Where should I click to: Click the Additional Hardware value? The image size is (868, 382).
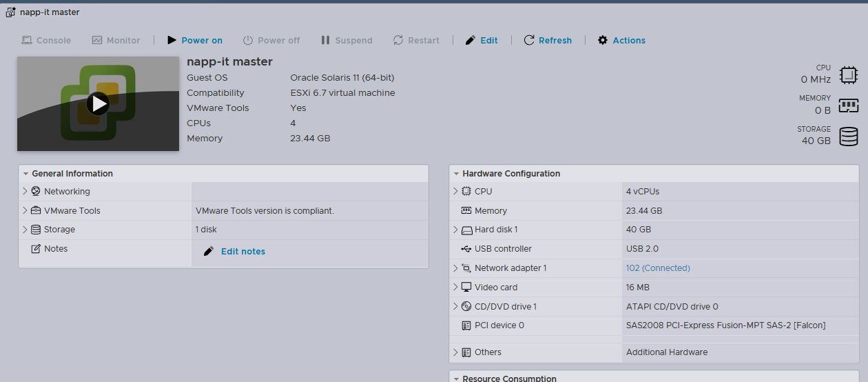tap(667, 352)
